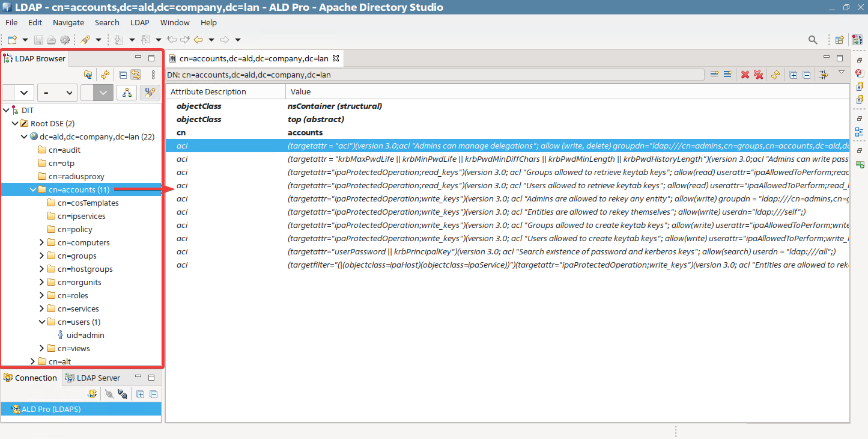Screen dimensions: 868x439
Task: Refresh the LDAP Browser tree
Action: tap(105, 75)
